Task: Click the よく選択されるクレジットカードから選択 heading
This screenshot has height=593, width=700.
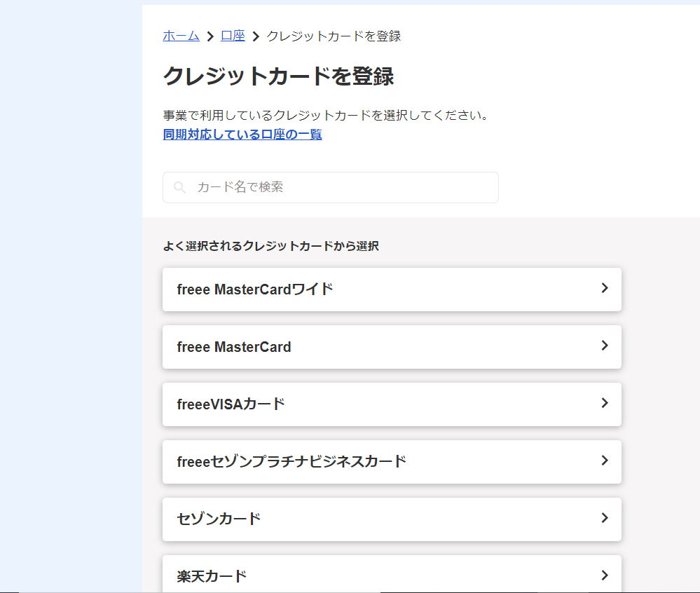Action: coord(271,246)
